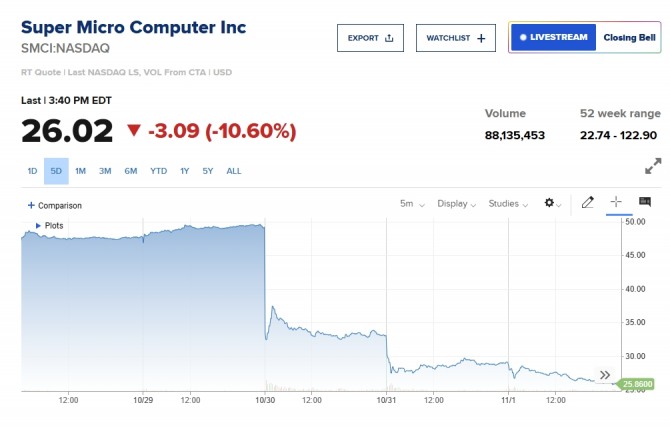Select the YTD range tab
Screen dimensions: 670x427
click(158, 171)
